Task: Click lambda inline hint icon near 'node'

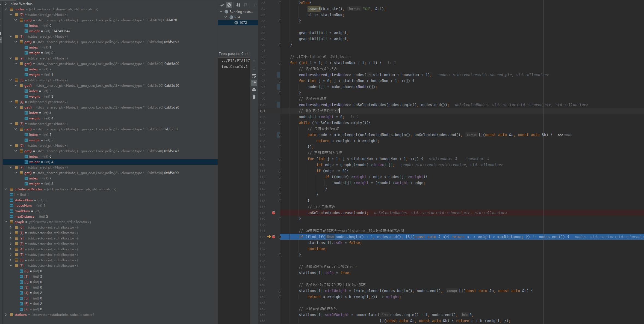Action: pyautogui.click(x=560, y=135)
